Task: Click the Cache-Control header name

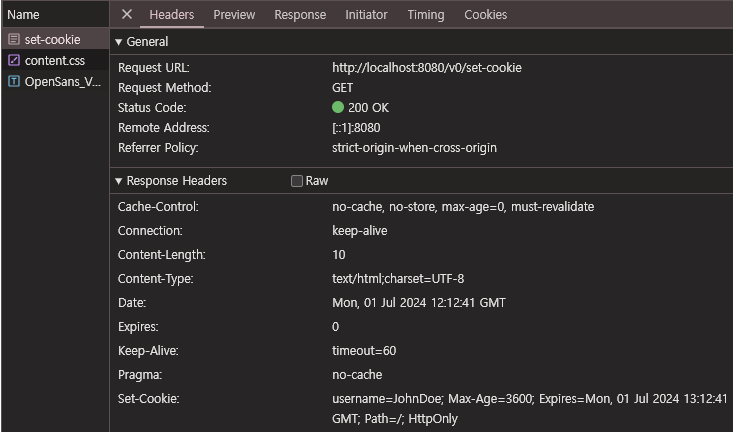Action: 158,207
